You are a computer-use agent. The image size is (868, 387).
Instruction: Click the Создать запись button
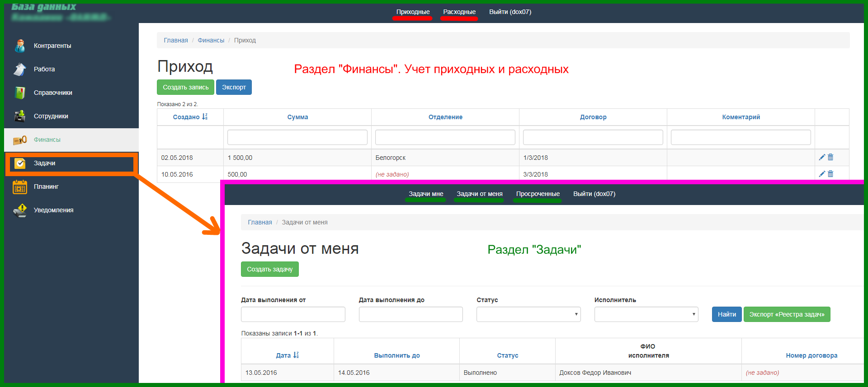click(185, 87)
